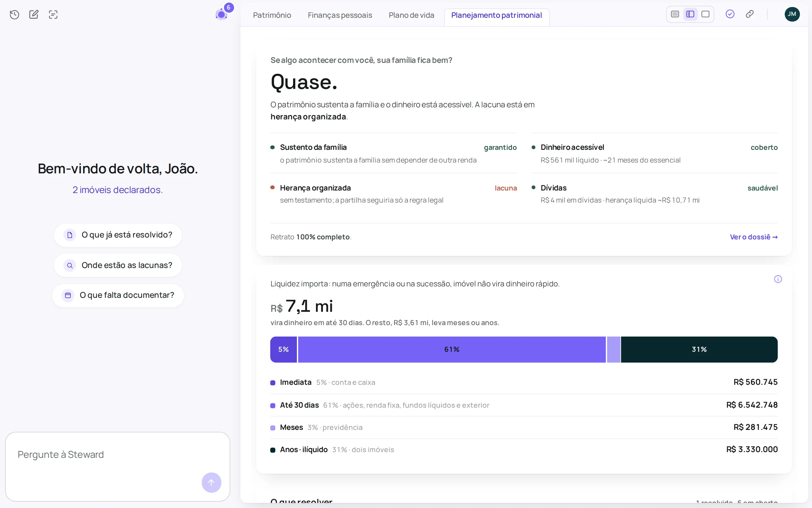This screenshot has height=508, width=812.
Task: Copy link using the chain icon
Action: [750, 14]
